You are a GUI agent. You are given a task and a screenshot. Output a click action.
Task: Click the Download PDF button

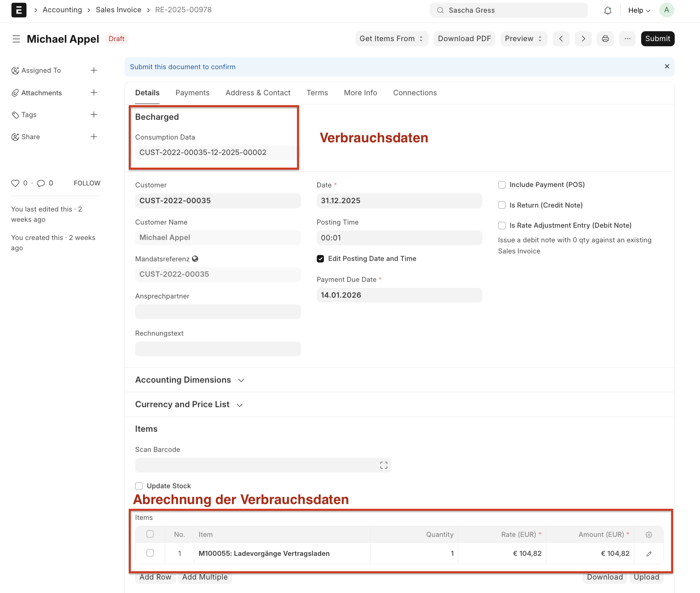[464, 39]
